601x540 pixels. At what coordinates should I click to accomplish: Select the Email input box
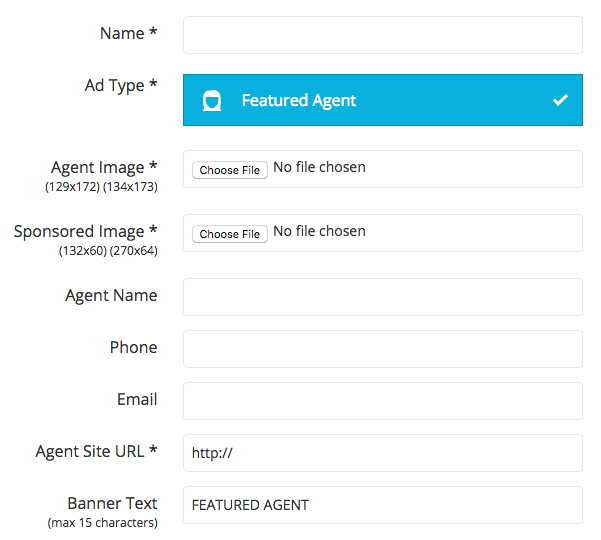pos(383,401)
